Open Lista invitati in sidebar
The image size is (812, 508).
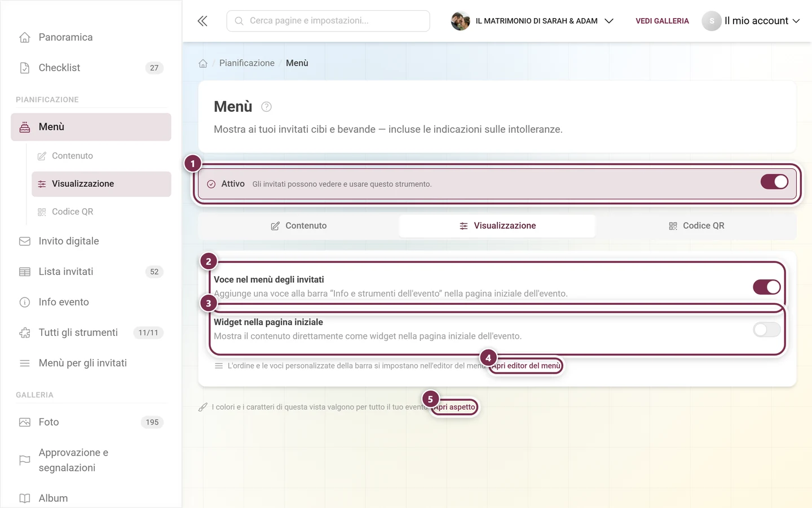click(91, 271)
